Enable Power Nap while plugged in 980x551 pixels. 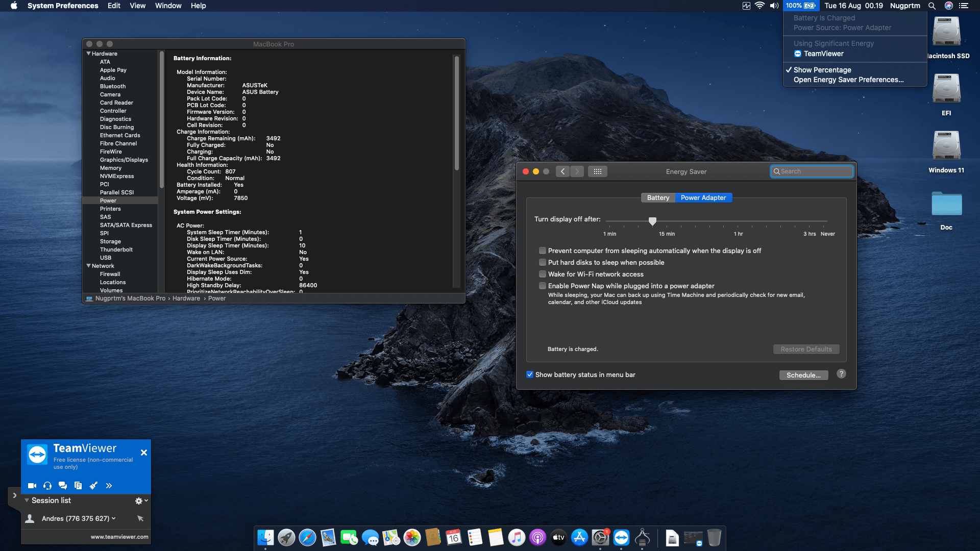pyautogui.click(x=543, y=286)
